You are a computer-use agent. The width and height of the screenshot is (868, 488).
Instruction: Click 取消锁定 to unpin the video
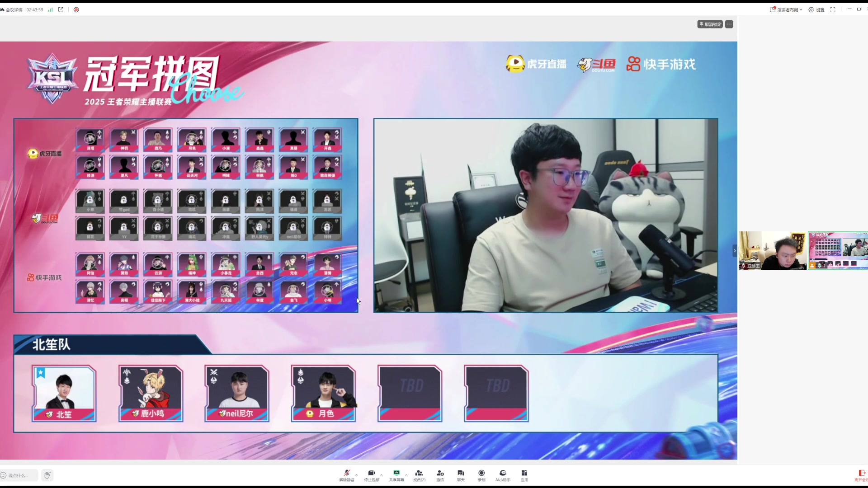coord(710,24)
